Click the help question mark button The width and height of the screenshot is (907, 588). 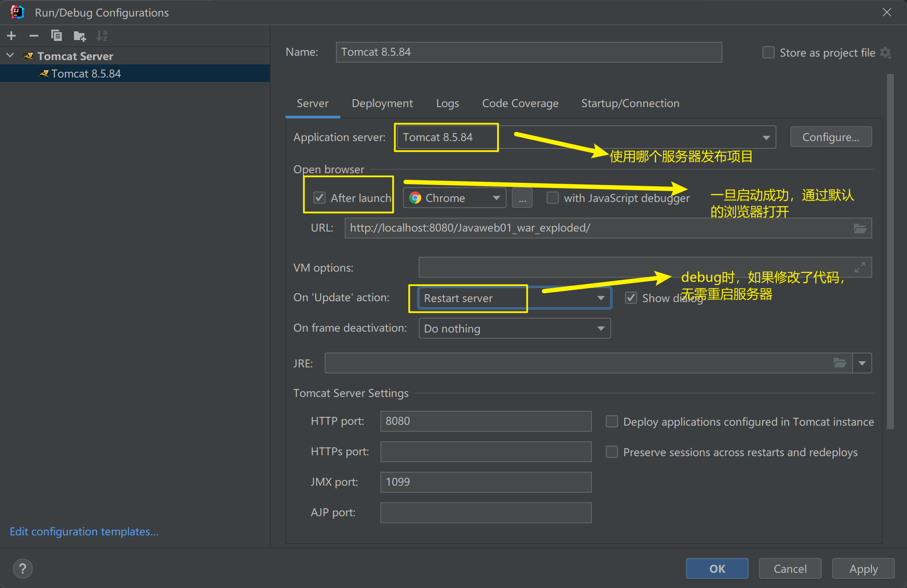coord(23,568)
